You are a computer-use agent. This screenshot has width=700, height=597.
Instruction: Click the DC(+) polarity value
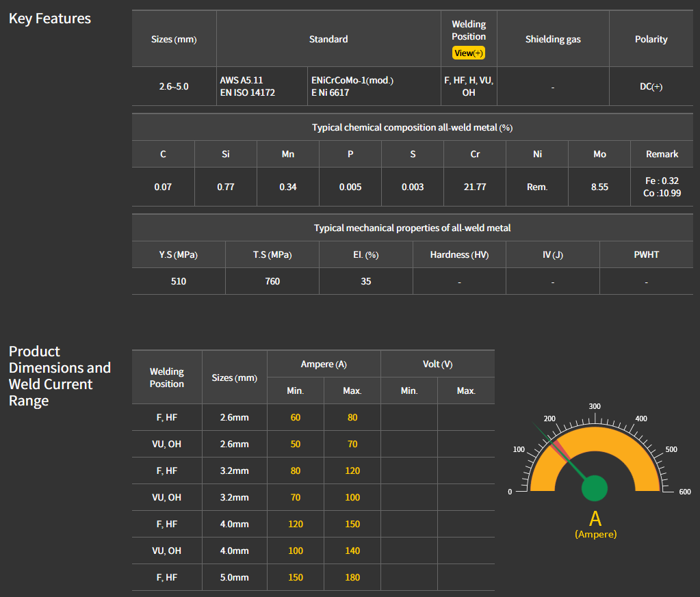pos(651,86)
